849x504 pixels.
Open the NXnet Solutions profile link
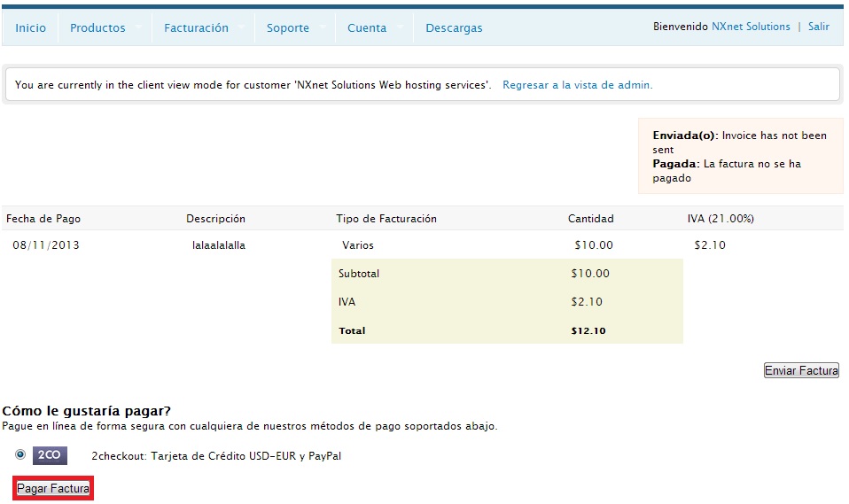(751, 27)
